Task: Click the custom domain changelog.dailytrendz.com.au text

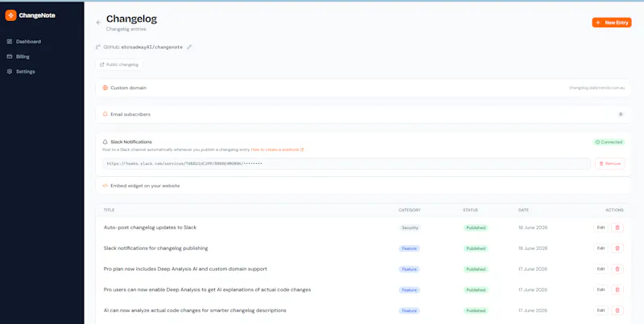Action: tap(597, 88)
